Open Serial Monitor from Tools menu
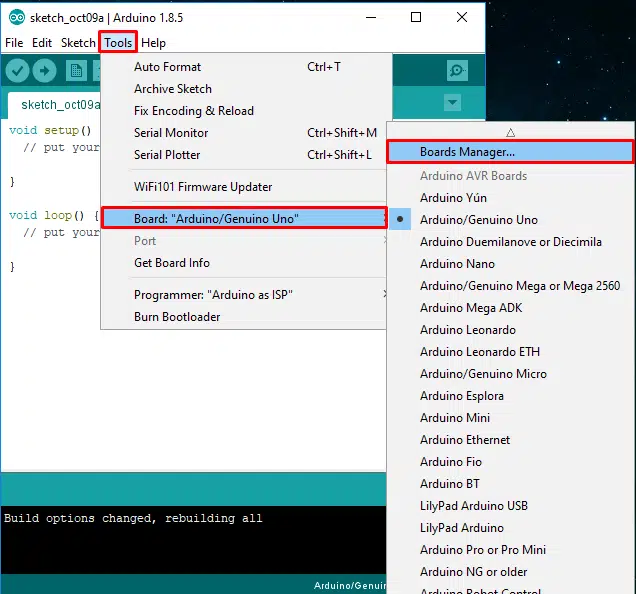636x594 pixels. click(244, 132)
